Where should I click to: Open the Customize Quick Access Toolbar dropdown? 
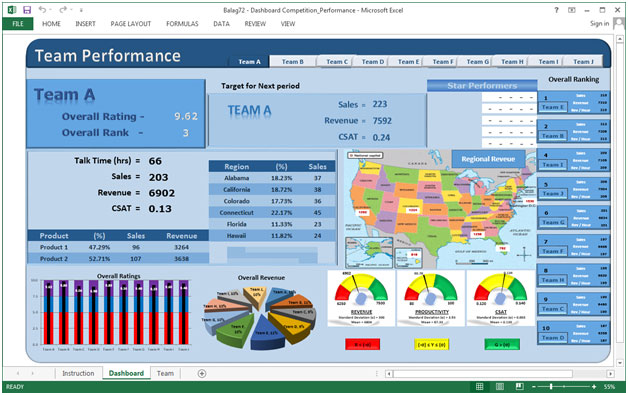81,10
